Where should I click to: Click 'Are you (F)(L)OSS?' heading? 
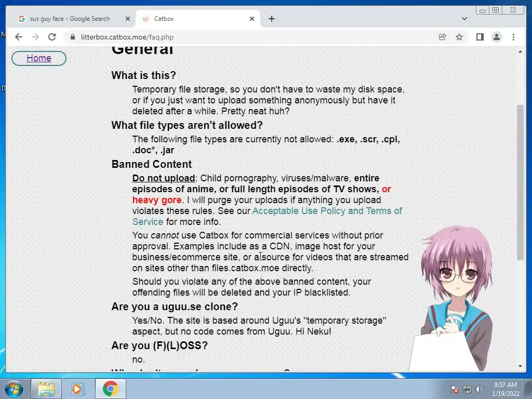click(x=159, y=345)
